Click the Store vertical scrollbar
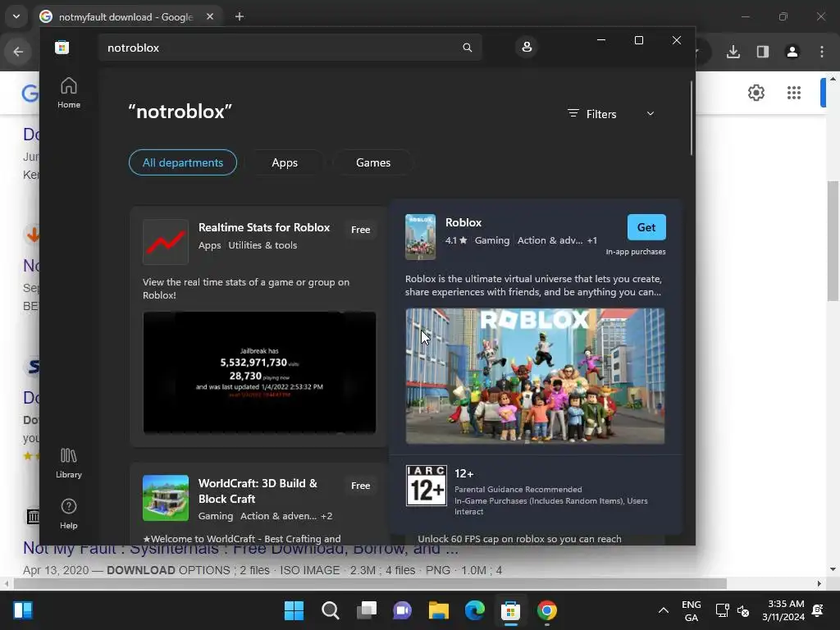The width and height of the screenshot is (840, 630). click(692, 118)
